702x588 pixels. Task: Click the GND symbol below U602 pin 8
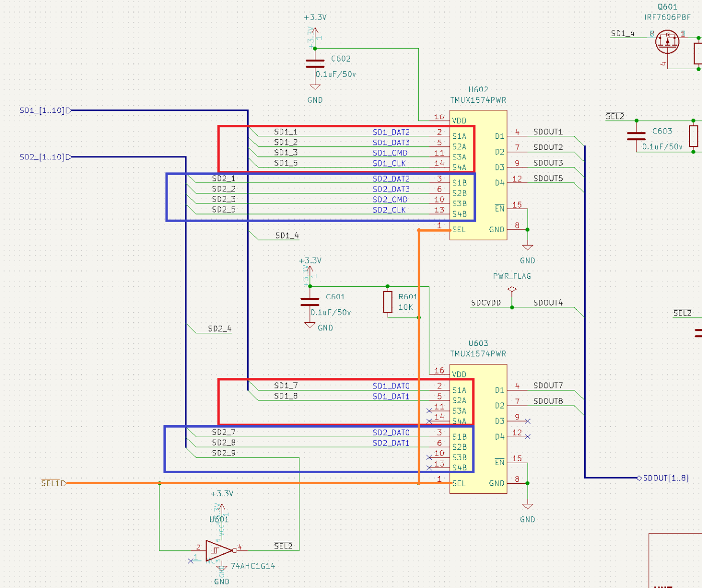pyautogui.click(x=528, y=247)
